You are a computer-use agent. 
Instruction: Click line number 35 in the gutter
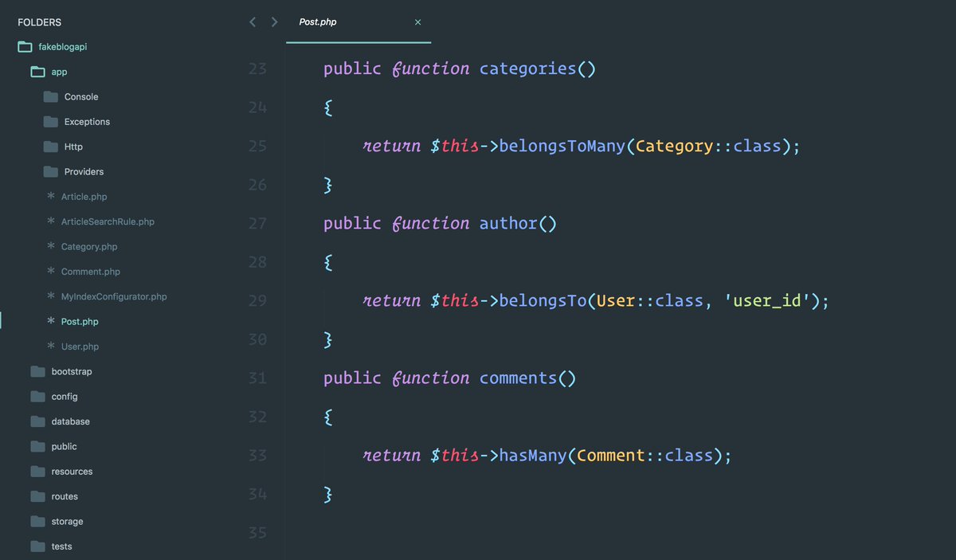[x=257, y=532]
